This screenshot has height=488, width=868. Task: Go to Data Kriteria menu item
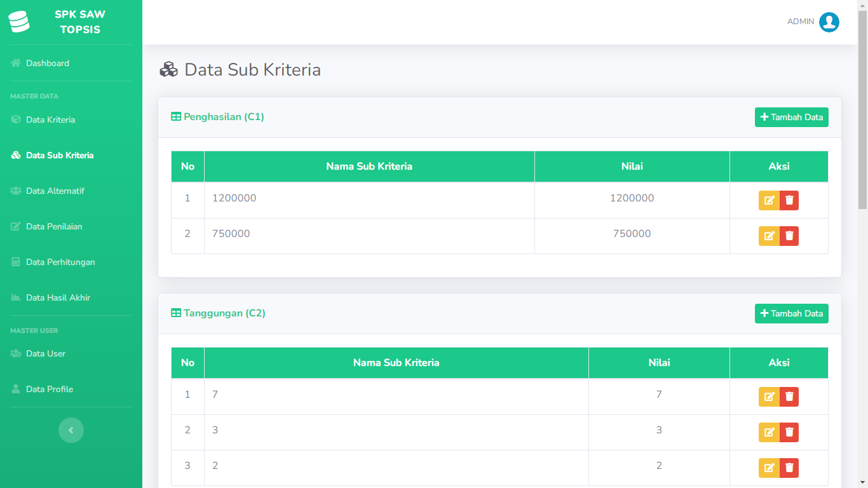(71, 119)
